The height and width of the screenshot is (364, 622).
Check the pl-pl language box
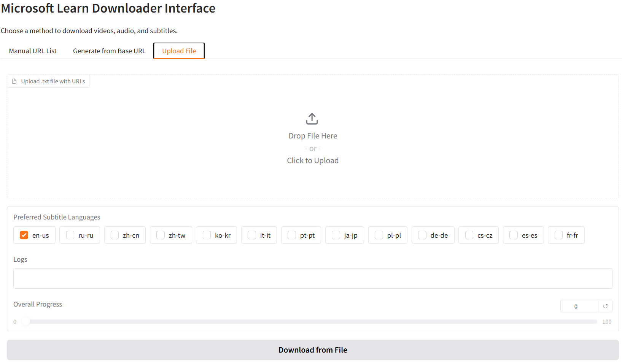379,235
